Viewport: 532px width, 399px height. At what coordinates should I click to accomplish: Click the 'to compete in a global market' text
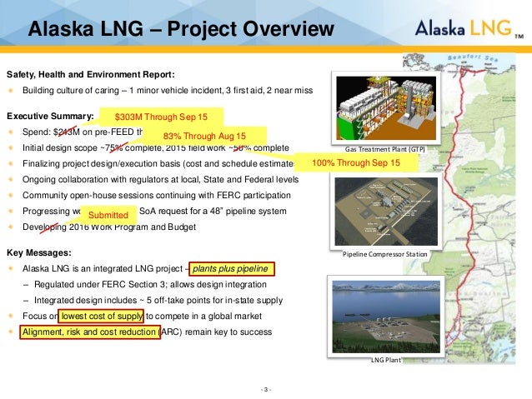click(x=203, y=316)
